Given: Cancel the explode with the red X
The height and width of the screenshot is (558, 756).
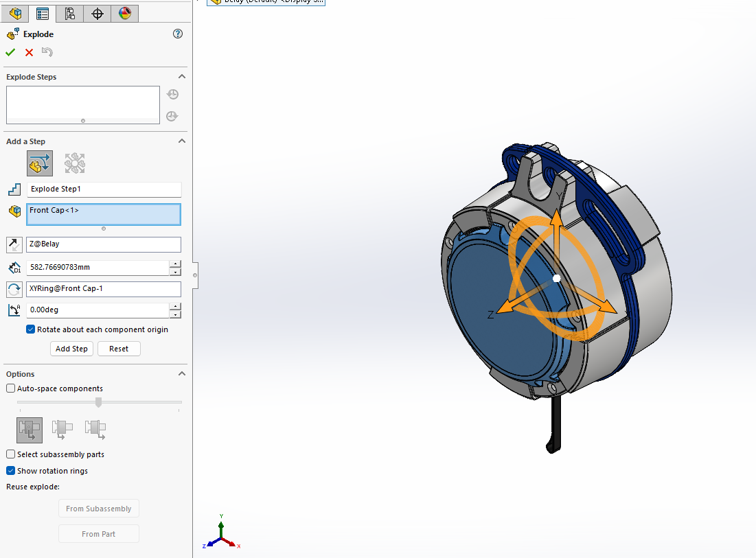Looking at the screenshot, I should 27,51.
